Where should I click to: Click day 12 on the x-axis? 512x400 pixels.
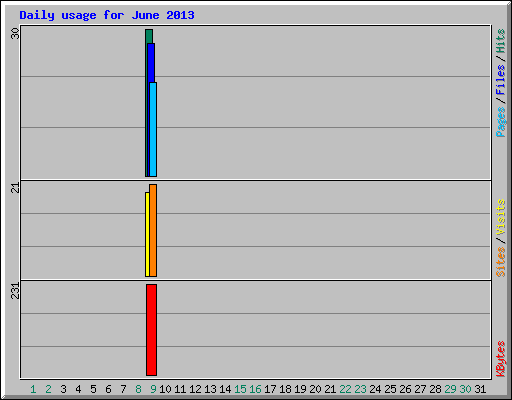pos(195,389)
